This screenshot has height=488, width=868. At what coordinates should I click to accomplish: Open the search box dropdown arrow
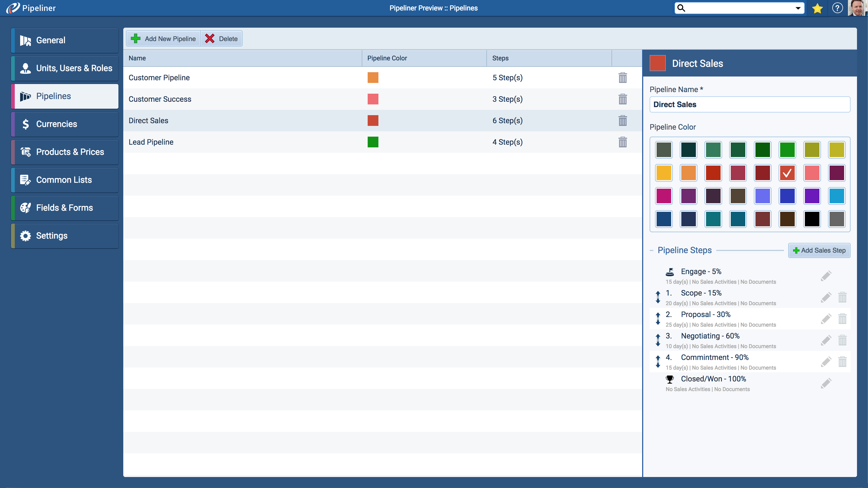pyautogui.click(x=798, y=8)
